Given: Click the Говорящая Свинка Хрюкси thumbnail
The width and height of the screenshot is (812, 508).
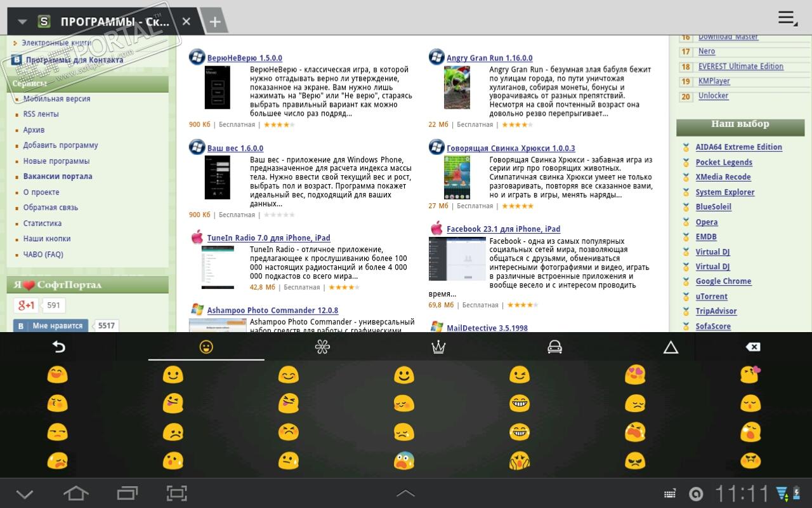Looking at the screenshot, I should [457, 177].
